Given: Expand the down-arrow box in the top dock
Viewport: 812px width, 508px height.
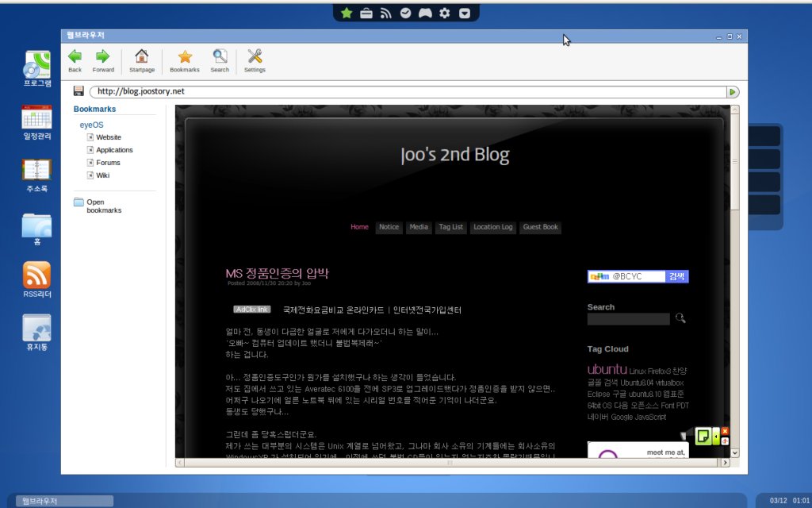Looking at the screenshot, I should click(465, 13).
